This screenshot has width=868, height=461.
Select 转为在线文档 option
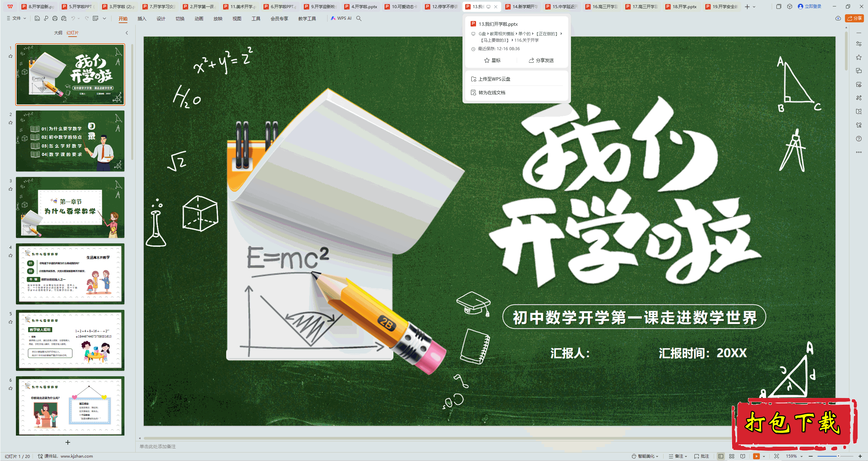click(488, 93)
